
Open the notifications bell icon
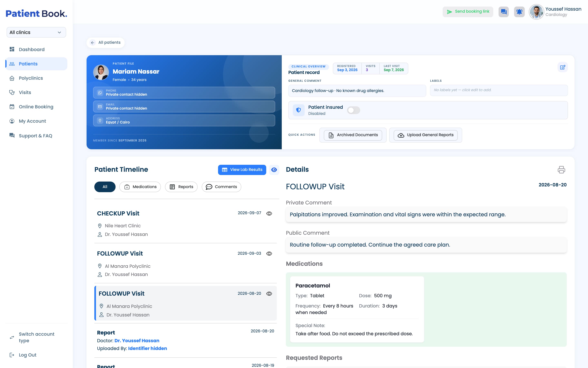pyautogui.click(x=519, y=12)
